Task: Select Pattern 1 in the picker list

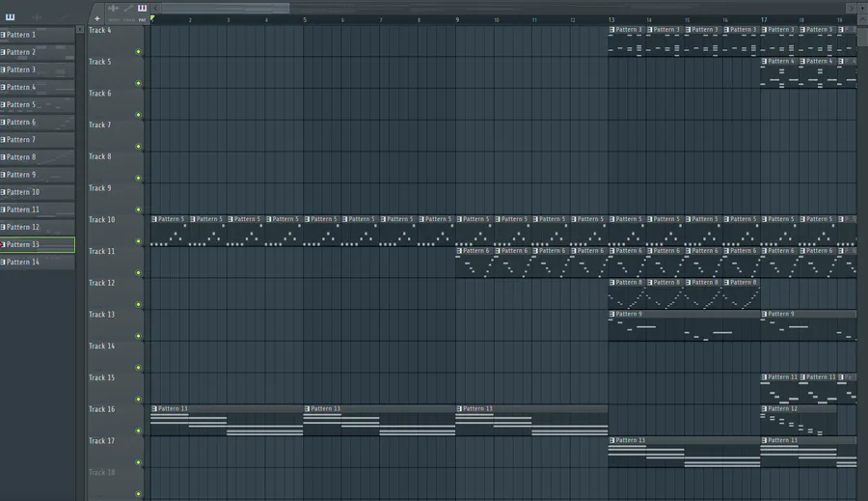Action: [x=37, y=35]
